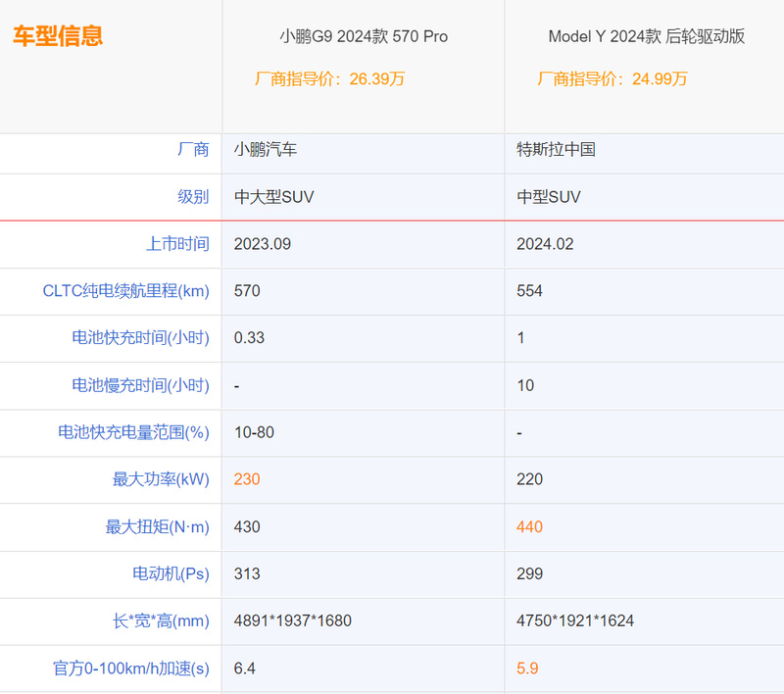This screenshot has width=784, height=694.
Task: Click the 220 max power value
Action: click(529, 479)
